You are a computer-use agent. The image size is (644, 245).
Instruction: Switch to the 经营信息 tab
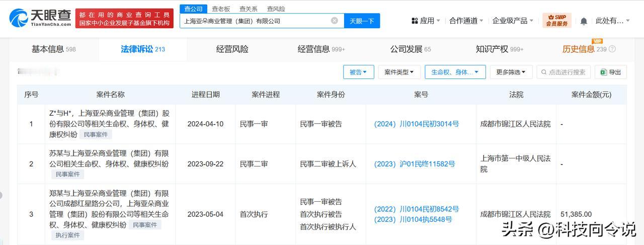321,49
